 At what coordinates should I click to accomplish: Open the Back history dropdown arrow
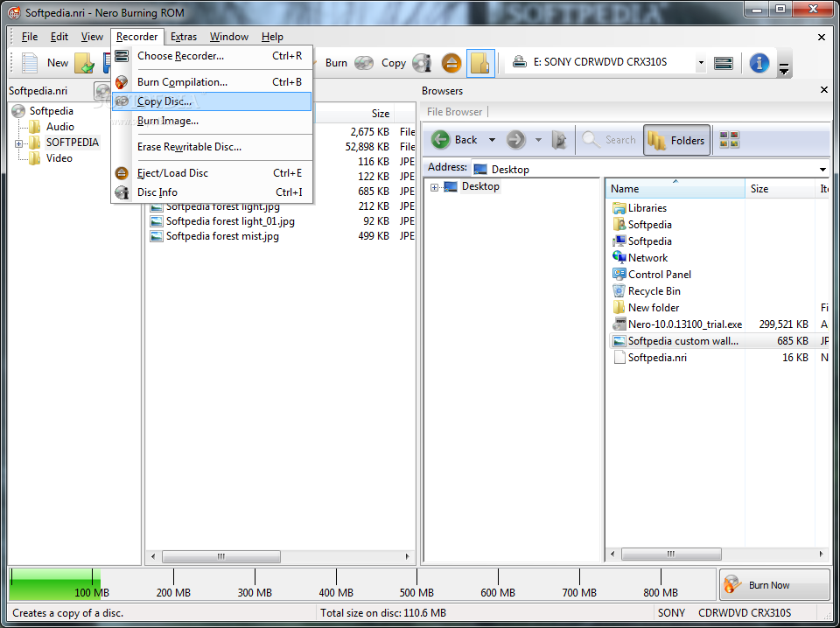(x=492, y=140)
